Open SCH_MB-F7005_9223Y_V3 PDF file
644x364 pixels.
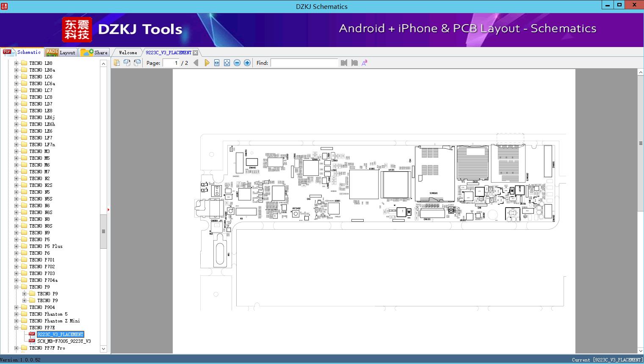(64, 341)
